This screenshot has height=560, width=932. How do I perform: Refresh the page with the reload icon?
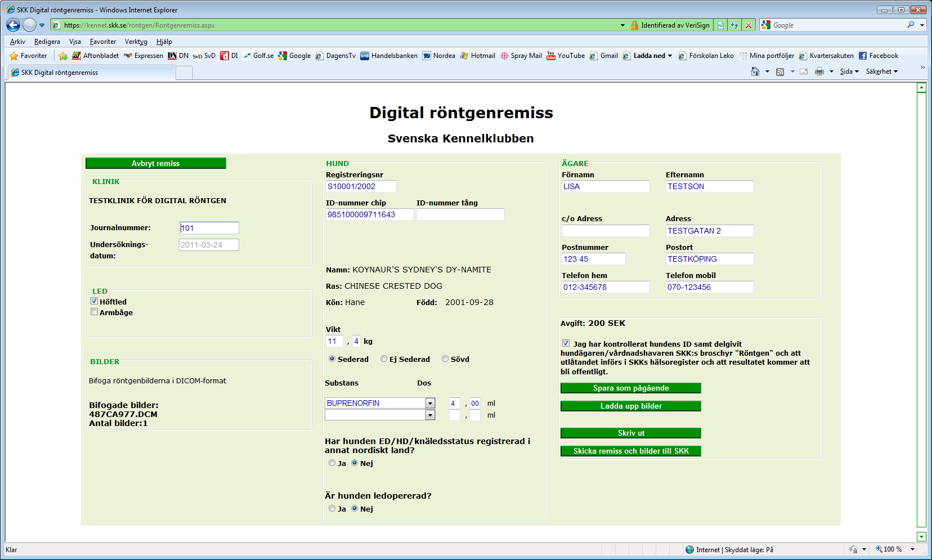(x=734, y=25)
